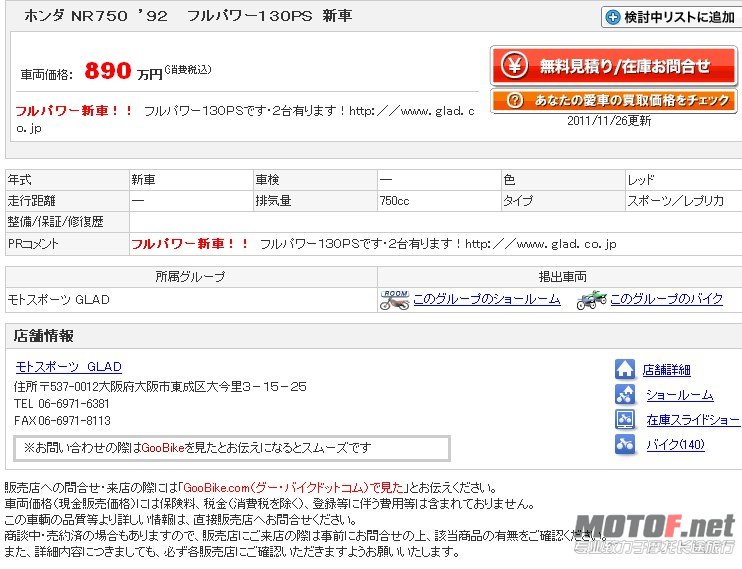
Task: Click the 車検 label cell
Action: [315, 180]
